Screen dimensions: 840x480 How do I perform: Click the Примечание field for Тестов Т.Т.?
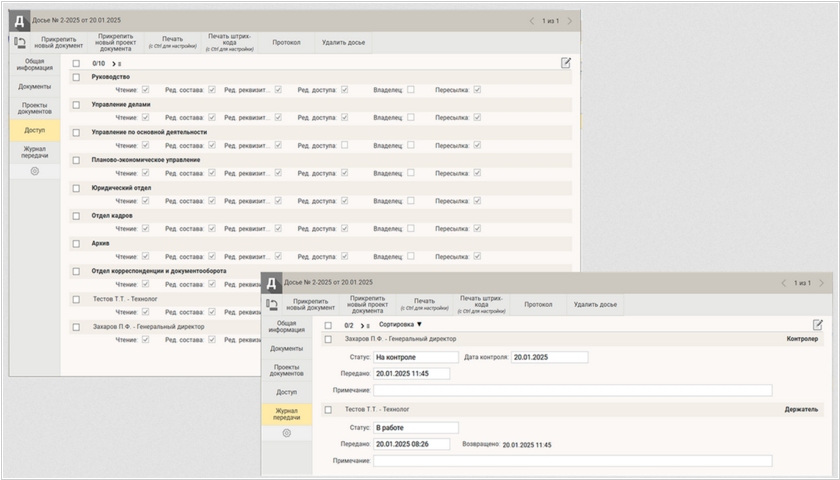[572, 461]
